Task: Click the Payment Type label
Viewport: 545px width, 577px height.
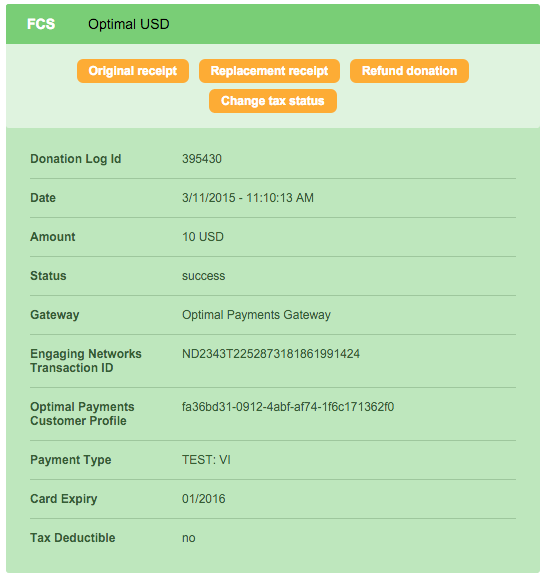Action: 71,460
